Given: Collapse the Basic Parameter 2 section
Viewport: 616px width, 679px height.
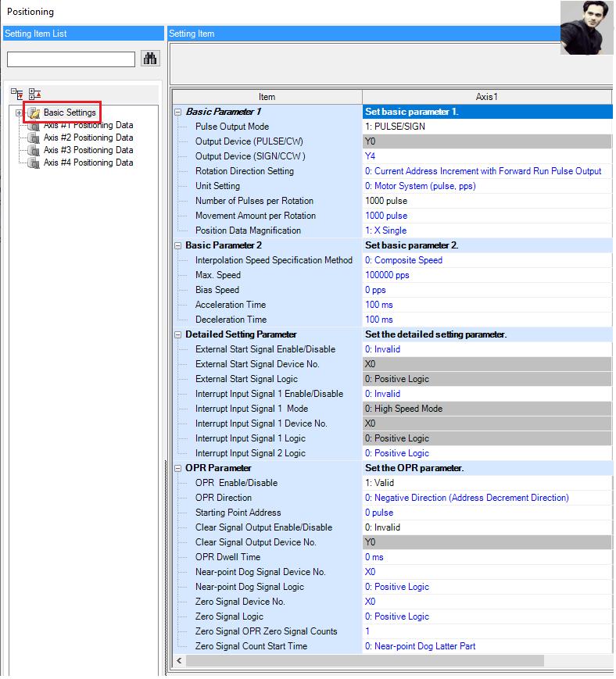Looking at the screenshot, I should [x=177, y=246].
